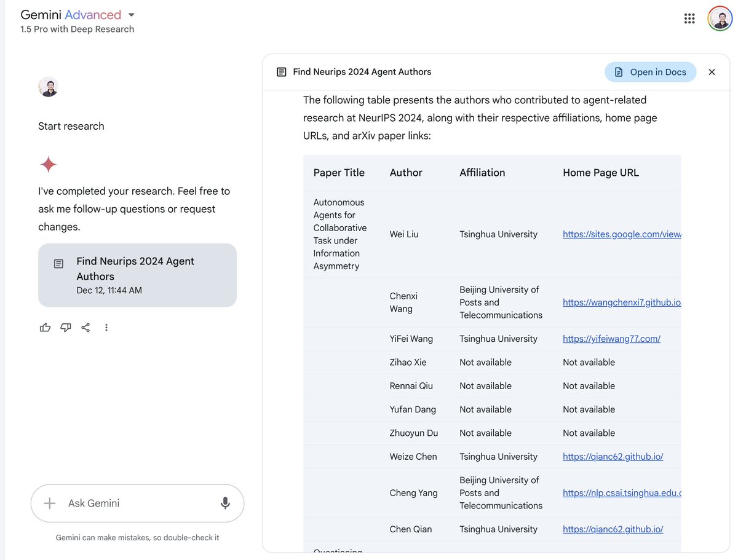Click the document icon beside the report title

pos(282,72)
